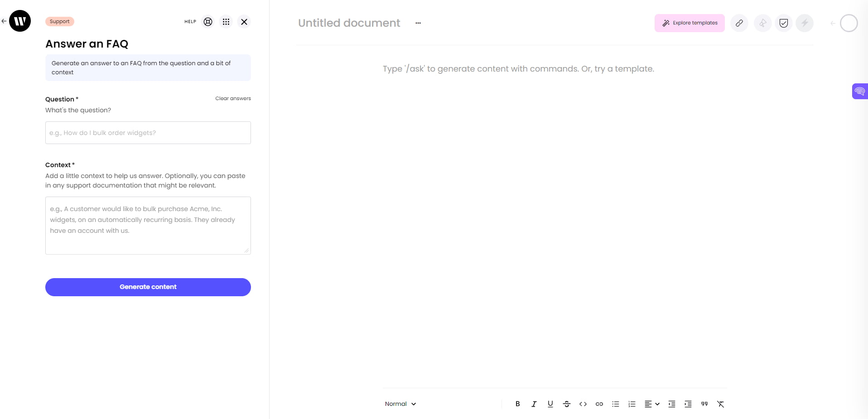The height and width of the screenshot is (419, 868).
Task: Toggle the numbered list
Action: pos(632,404)
